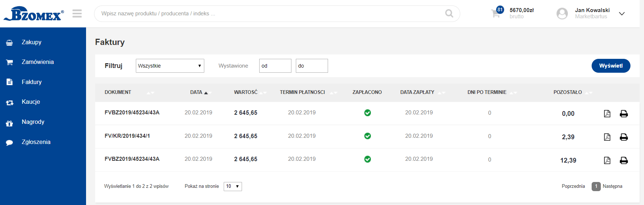Click paid checkmark in the 12,39 row
644x205 pixels.
pos(368,159)
